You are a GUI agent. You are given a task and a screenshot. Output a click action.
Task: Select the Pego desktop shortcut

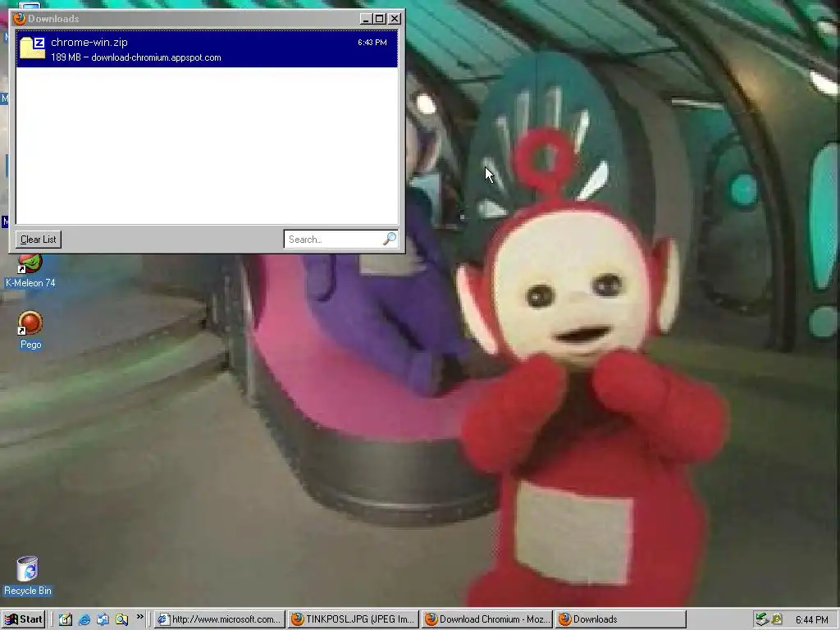[x=30, y=330]
